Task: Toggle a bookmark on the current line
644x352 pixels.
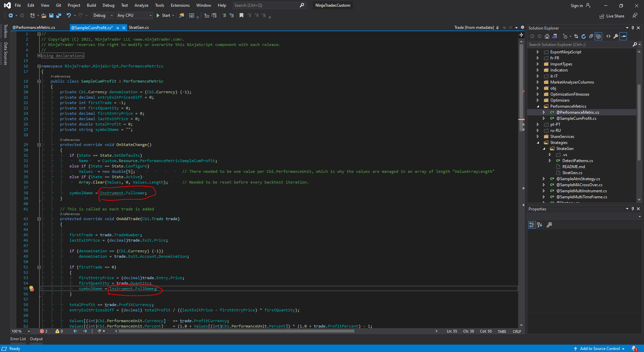Action: point(241,15)
